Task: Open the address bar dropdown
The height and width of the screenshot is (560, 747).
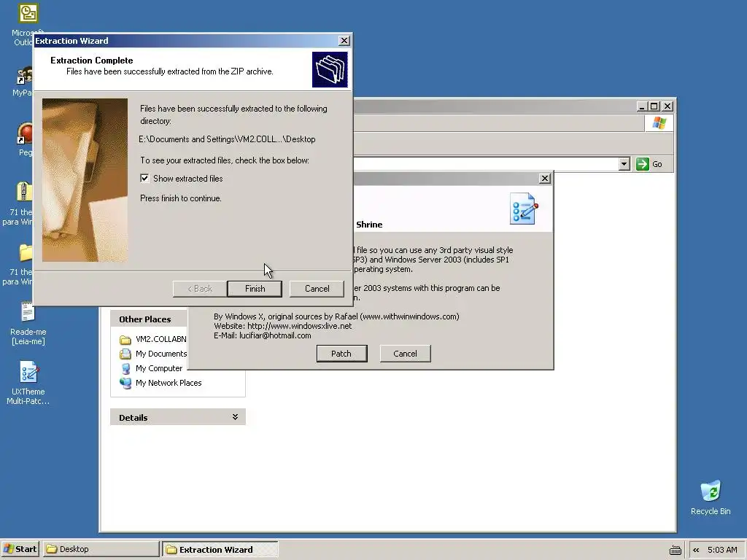Action: click(624, 164)
